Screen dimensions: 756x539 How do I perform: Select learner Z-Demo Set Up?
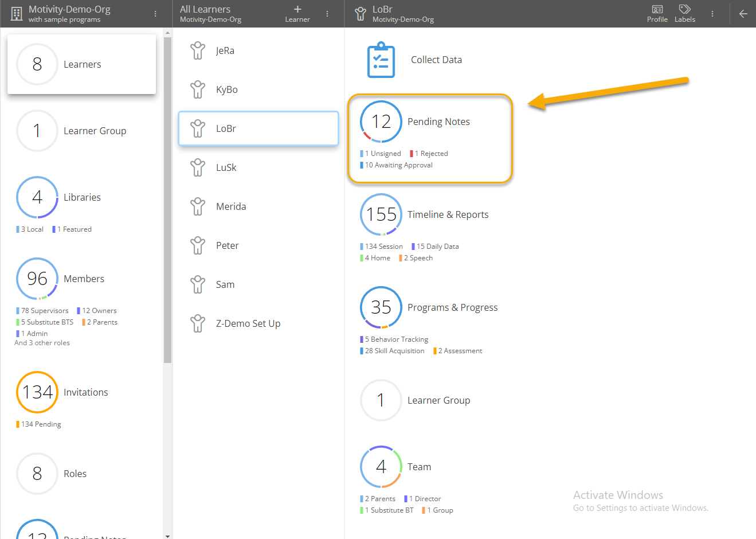click(x=248, y=323)
